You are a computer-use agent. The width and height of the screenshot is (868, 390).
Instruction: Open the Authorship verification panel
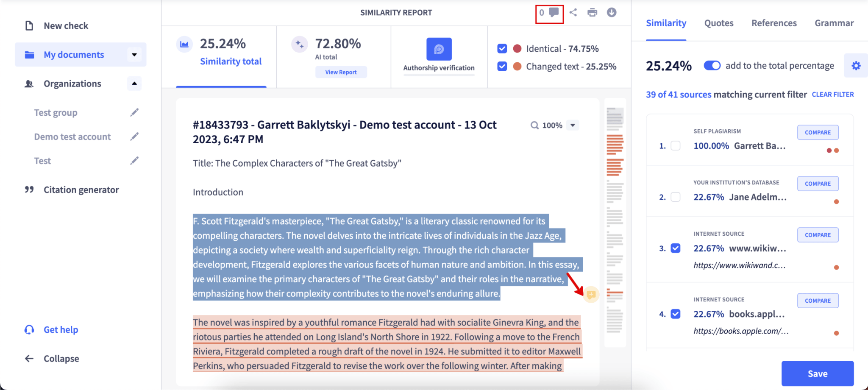pyautogui.click(x=438, y=49)
